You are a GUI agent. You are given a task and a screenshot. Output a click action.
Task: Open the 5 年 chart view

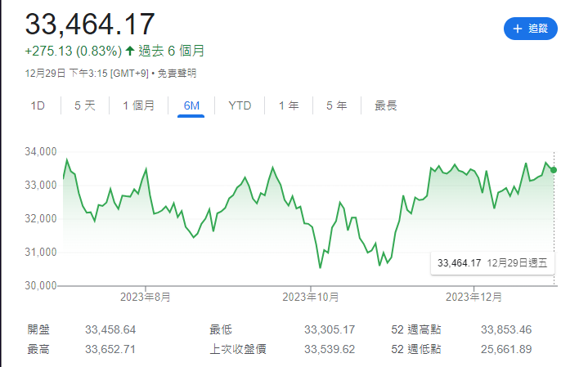[336, 105]
